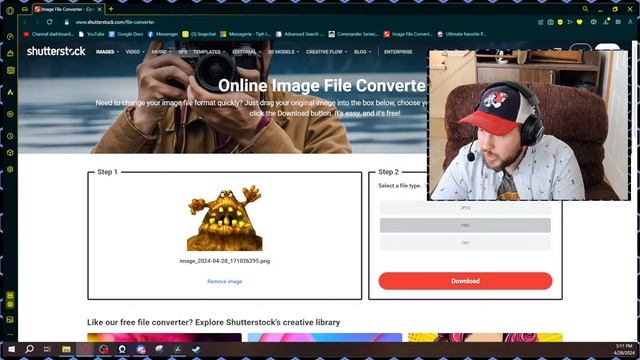Click the heart bookmark page icon
This screenshot has width=640, height=360.
pyautogui.click(x=580, y=22)
